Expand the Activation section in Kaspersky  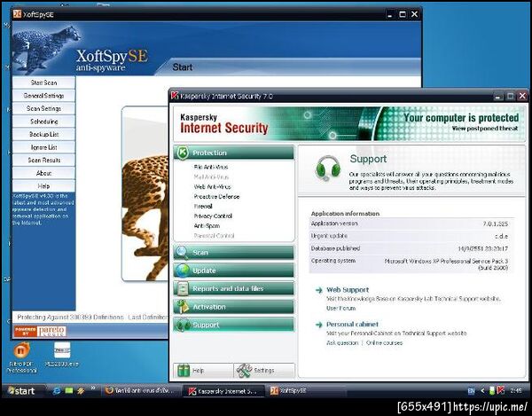point(233,307)
